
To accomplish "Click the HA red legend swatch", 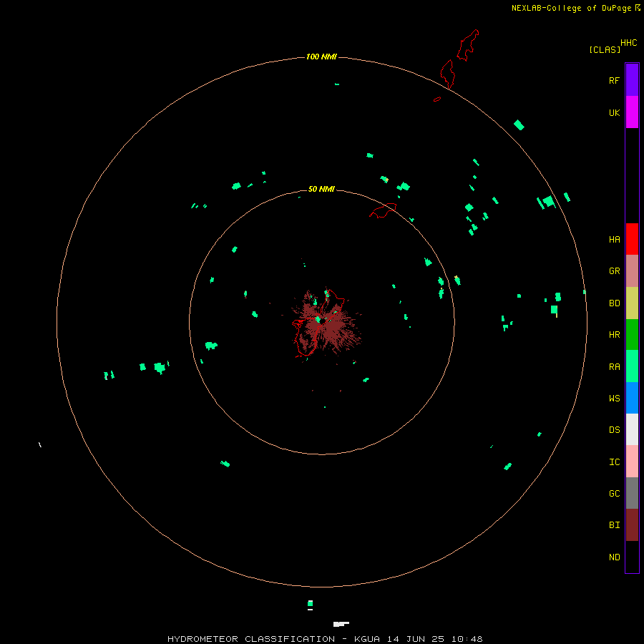I will click(632, 239).
